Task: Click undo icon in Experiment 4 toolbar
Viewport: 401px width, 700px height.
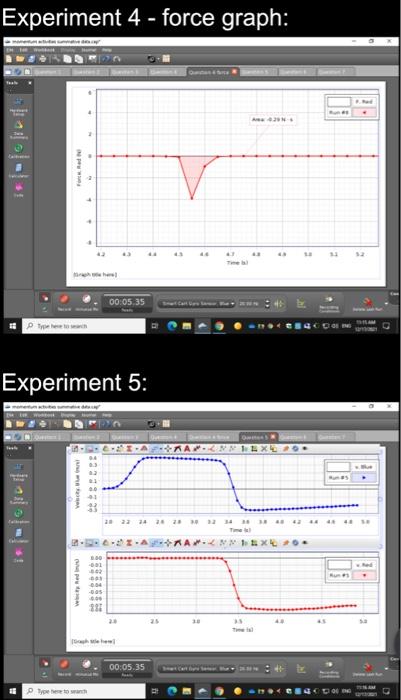Action: tap(106, 59)
